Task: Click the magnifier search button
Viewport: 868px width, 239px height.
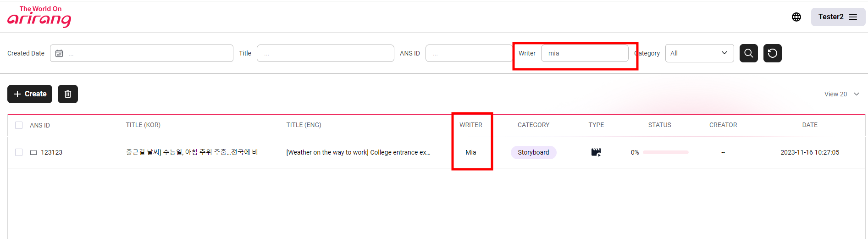Action: click(748, 53)
